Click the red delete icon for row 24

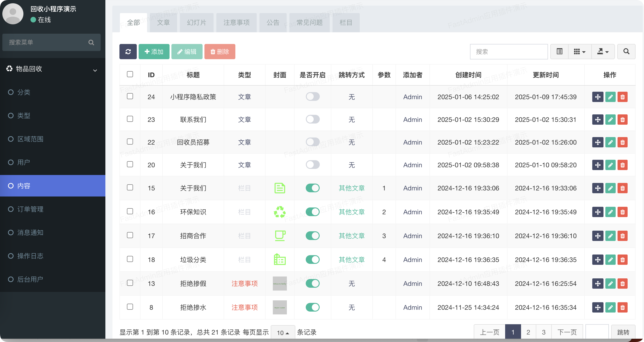pos(622,97)
